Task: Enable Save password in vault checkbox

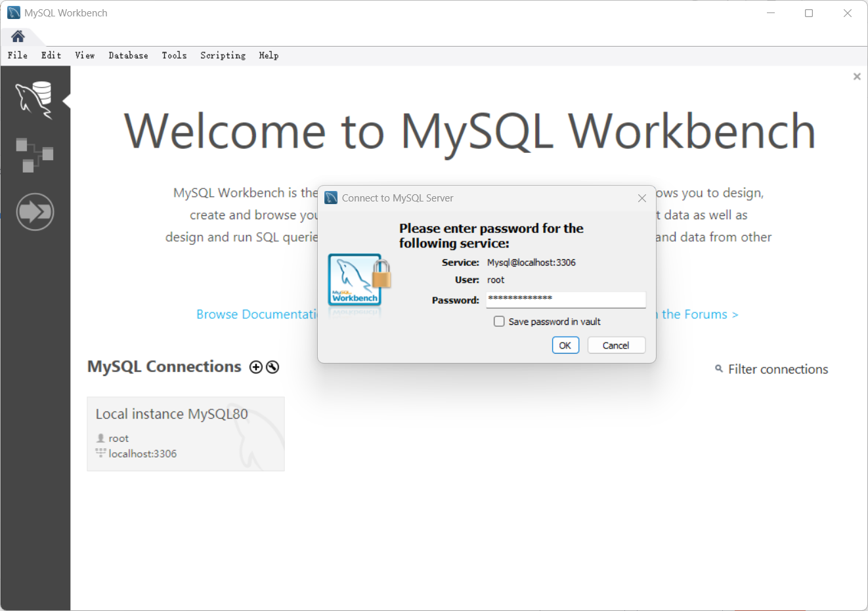Action: point(499,322)
